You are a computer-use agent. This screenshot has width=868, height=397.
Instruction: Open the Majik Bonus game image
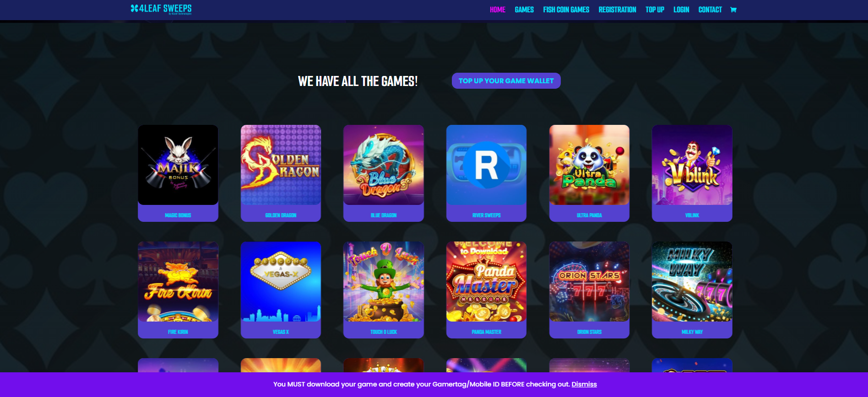tap(178, 165)
